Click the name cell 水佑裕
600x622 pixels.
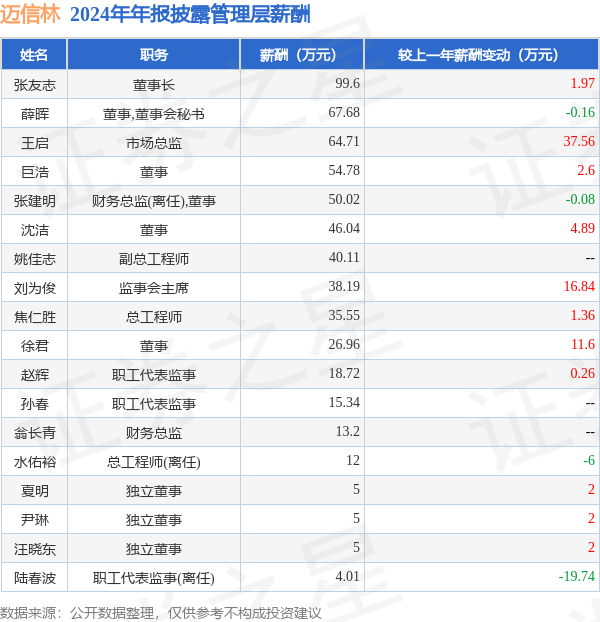pos(35,462)
